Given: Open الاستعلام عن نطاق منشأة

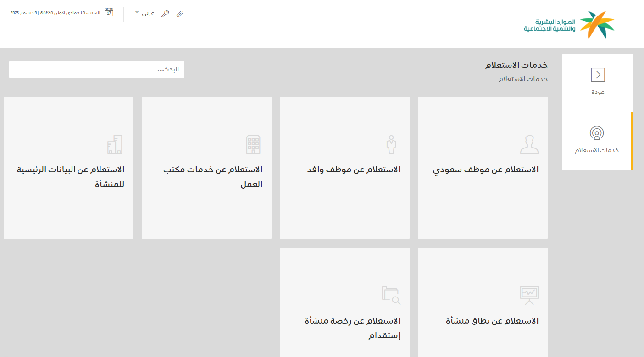Looking at the screenshot, I should pos(483,302).
